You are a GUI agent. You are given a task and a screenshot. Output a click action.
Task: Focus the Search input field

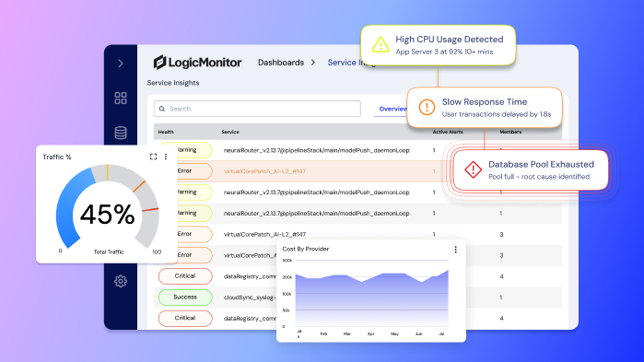257,109
